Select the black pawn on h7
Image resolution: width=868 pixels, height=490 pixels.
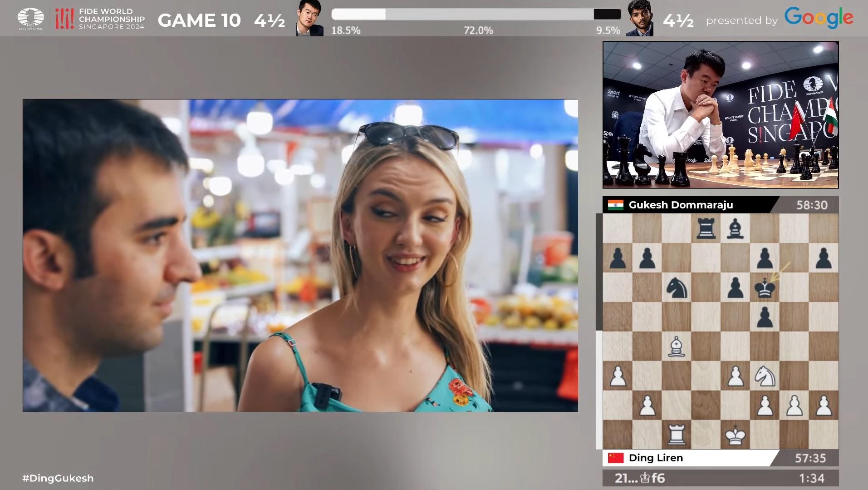(x=824, y=258)
